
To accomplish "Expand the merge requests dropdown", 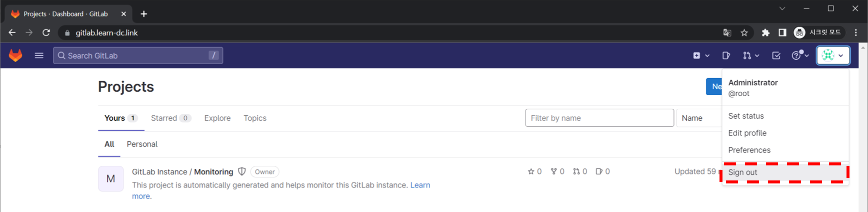I will [751, 55].
